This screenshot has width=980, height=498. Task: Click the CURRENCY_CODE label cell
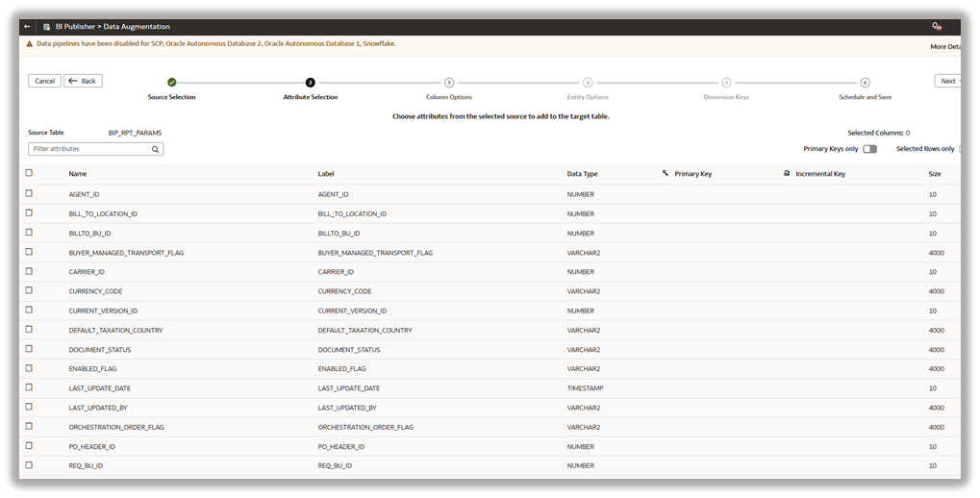(344, 291)
